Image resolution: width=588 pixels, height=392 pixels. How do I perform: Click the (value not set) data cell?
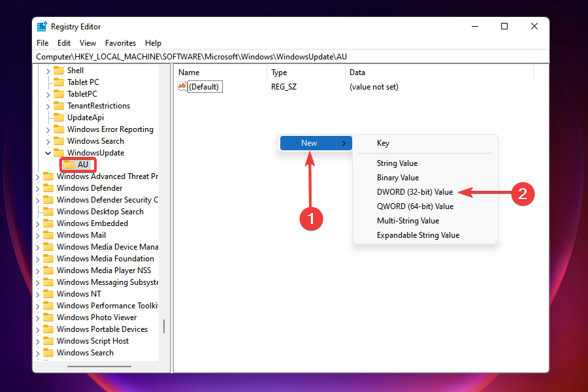pos(374,87)
